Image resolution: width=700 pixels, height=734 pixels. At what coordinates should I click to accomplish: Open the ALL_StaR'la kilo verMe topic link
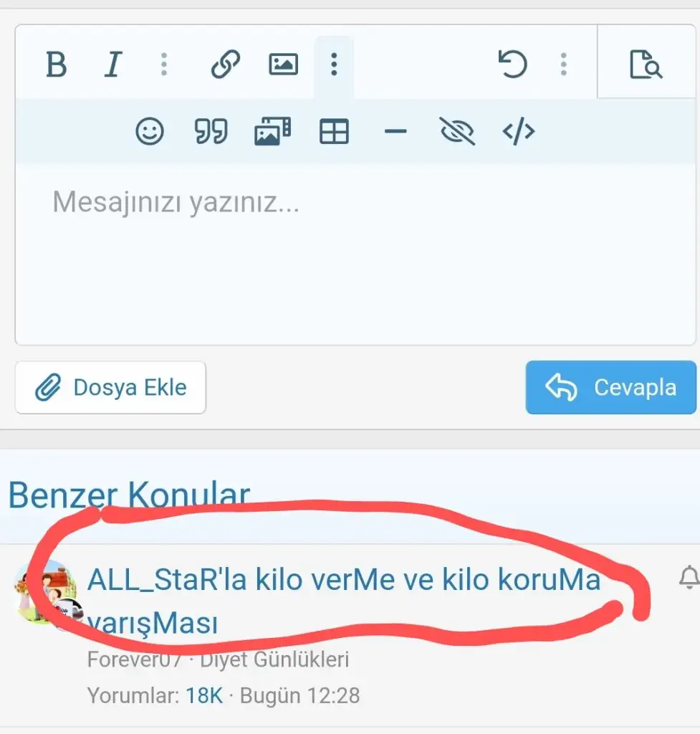(x=344, y=601)
